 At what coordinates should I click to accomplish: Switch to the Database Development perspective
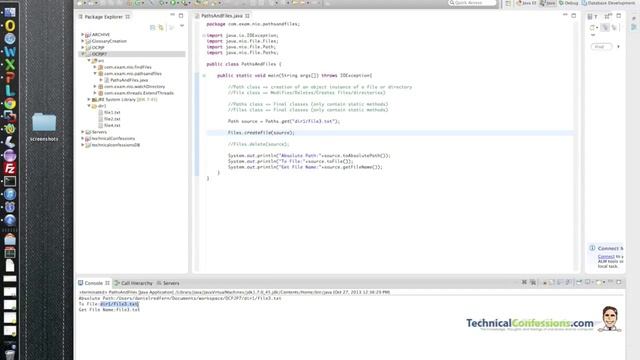[x=608, y=3]
